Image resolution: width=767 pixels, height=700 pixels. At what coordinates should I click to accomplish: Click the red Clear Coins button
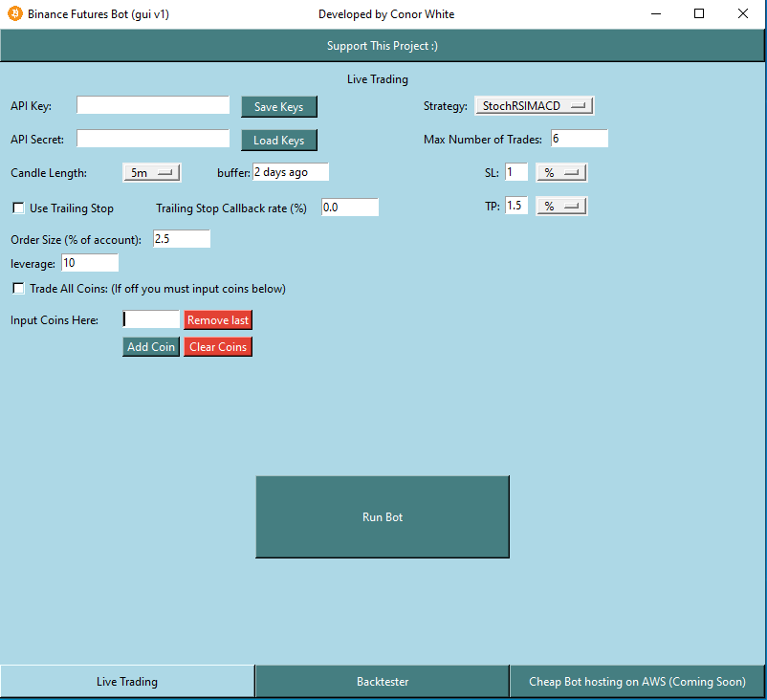point(218,347)
